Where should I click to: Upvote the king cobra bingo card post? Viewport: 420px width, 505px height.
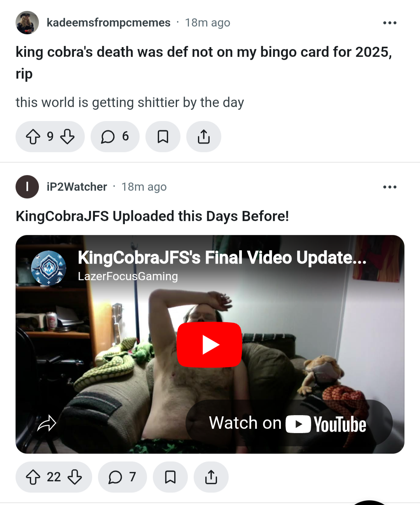pos(33,137)
